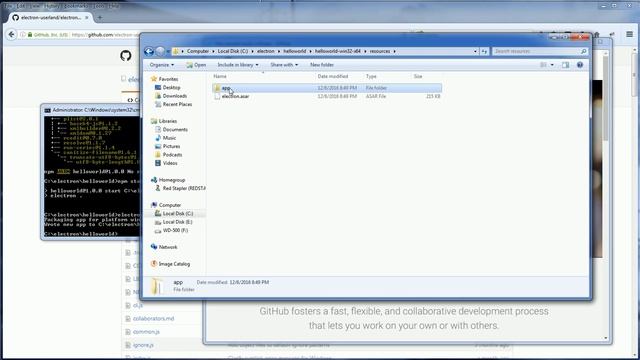Open Favorites star in navigation pane
Viewport: 640px width, 360px height.
click(x=154, y=79)
